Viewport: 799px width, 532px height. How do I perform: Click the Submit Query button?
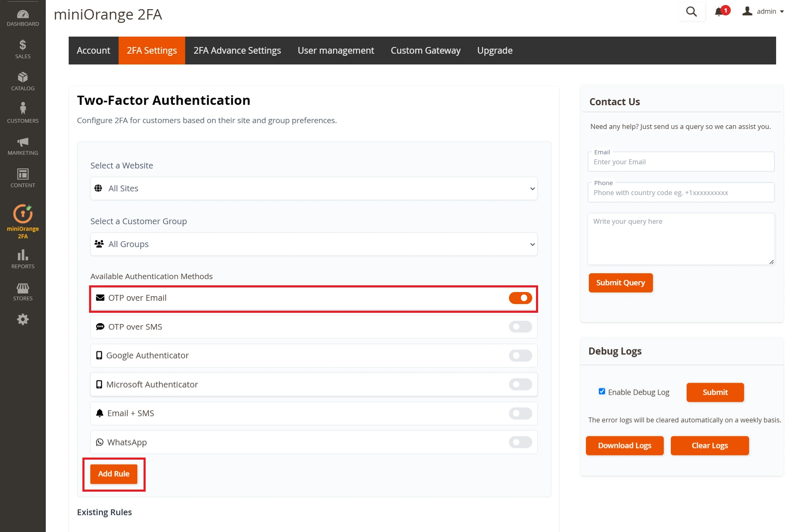(620, 283)
